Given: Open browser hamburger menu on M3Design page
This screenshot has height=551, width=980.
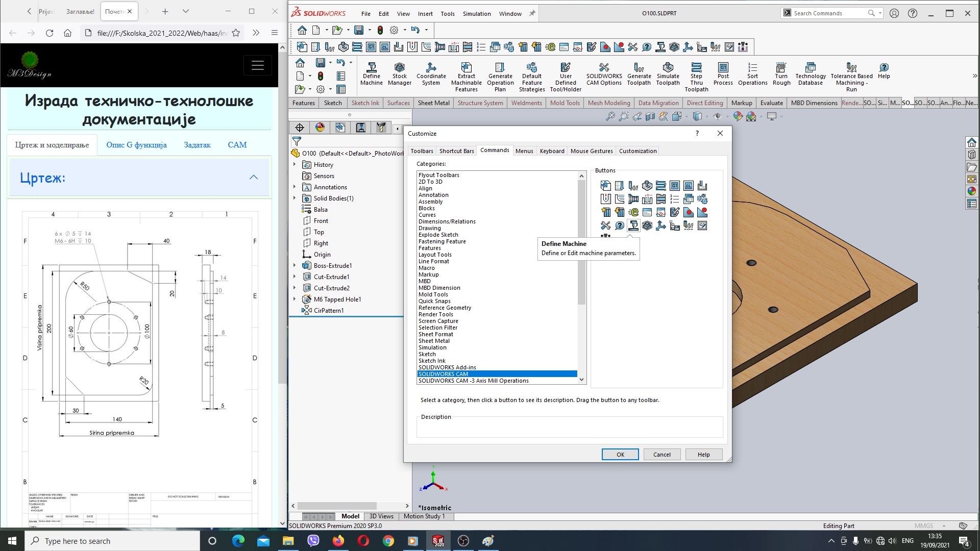Looking at the screenshot, I should click(x=258, y=65).
